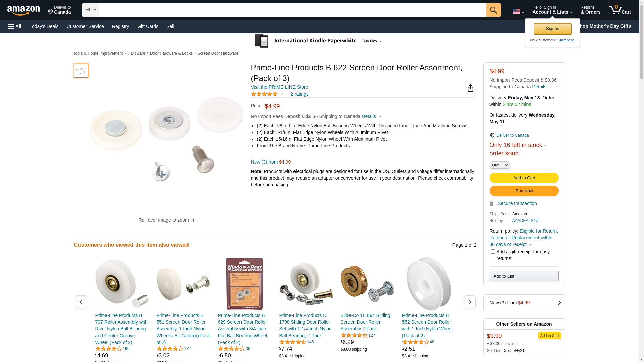Screen dimensions: 644x362
Task: Select the product image thumbnail
Action: tap(81, 71)
